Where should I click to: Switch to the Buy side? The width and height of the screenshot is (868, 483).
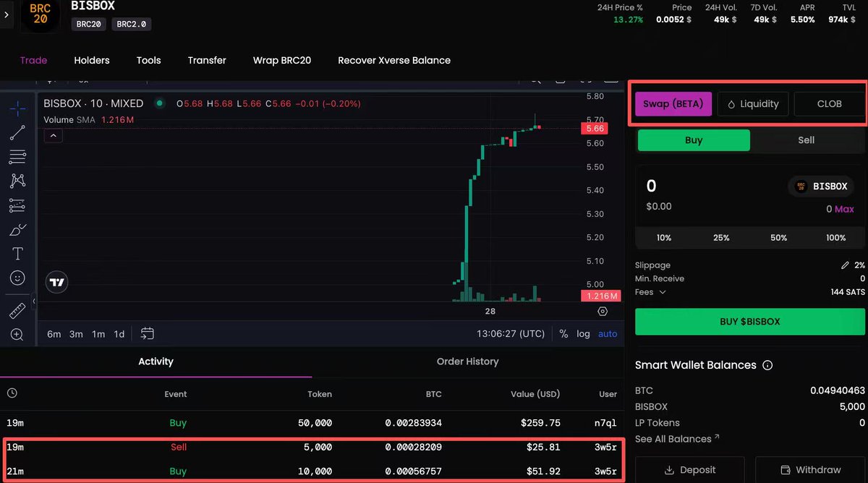pyautogui.click(x=694, y=140)
